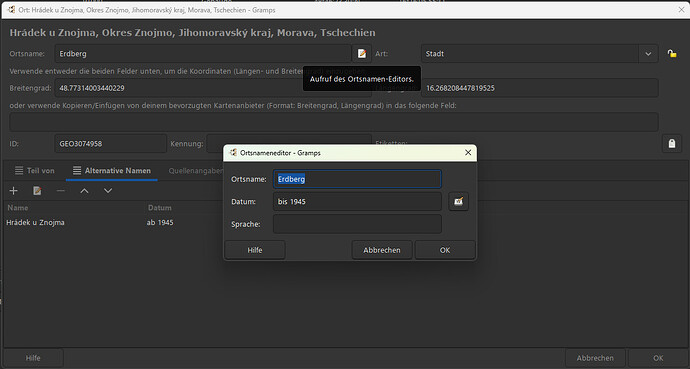Image resolution: width=690 pixels, height=369 pixels.
Task: Move alternative name up with up arrow
Action: click(x=84, y=190)
